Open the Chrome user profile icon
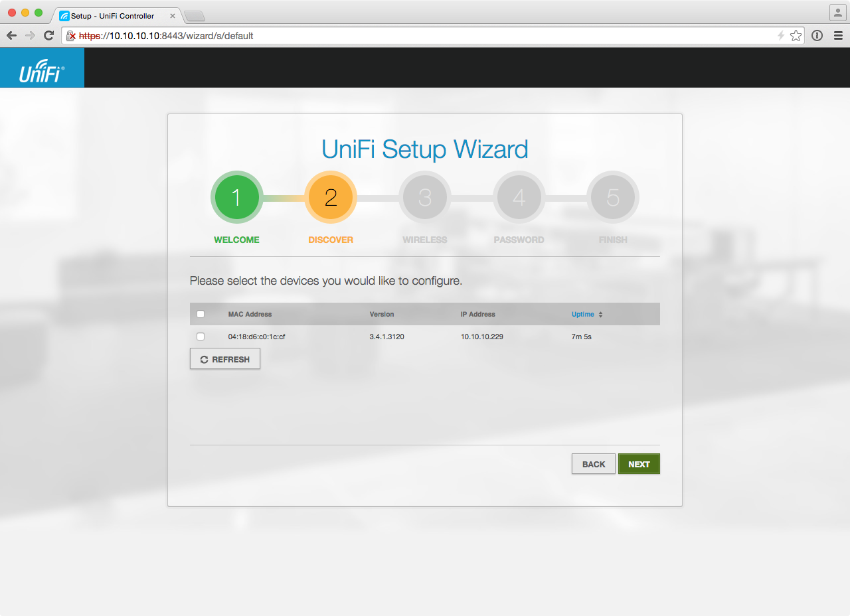The image size is (850, 616). [x=837, y=13]
